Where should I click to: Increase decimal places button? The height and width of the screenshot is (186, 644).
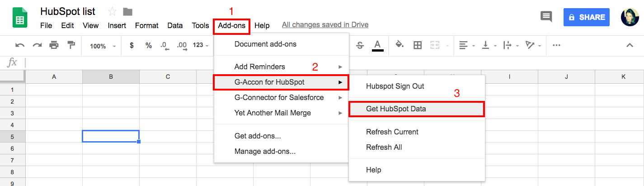(x=182, y=45)
